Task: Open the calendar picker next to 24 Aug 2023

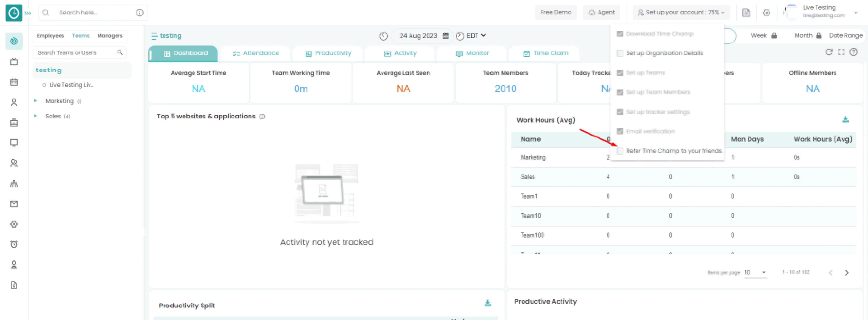Action: [446, 35]
